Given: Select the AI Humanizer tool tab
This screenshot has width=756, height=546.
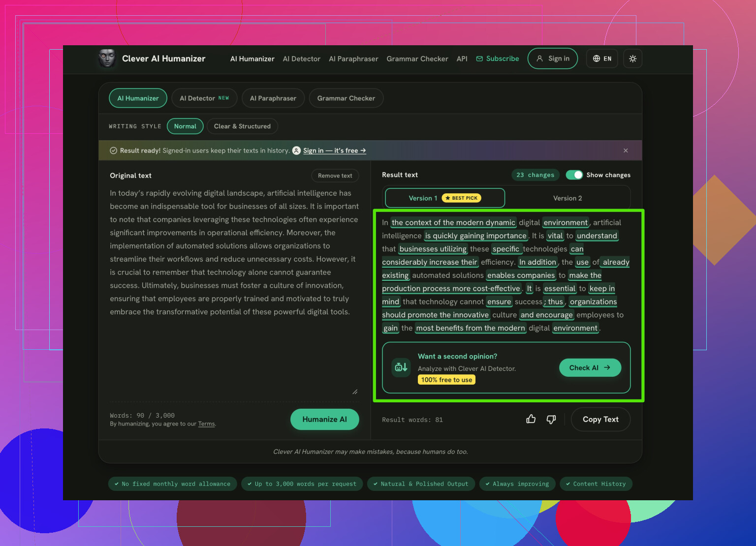Looking at the screenshot, I should click(138, 98).
